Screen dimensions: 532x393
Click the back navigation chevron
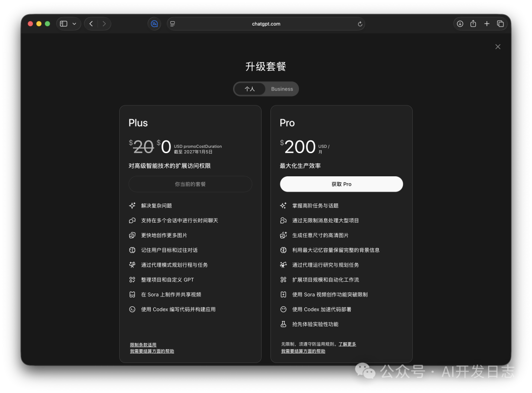tap(91, 23)
